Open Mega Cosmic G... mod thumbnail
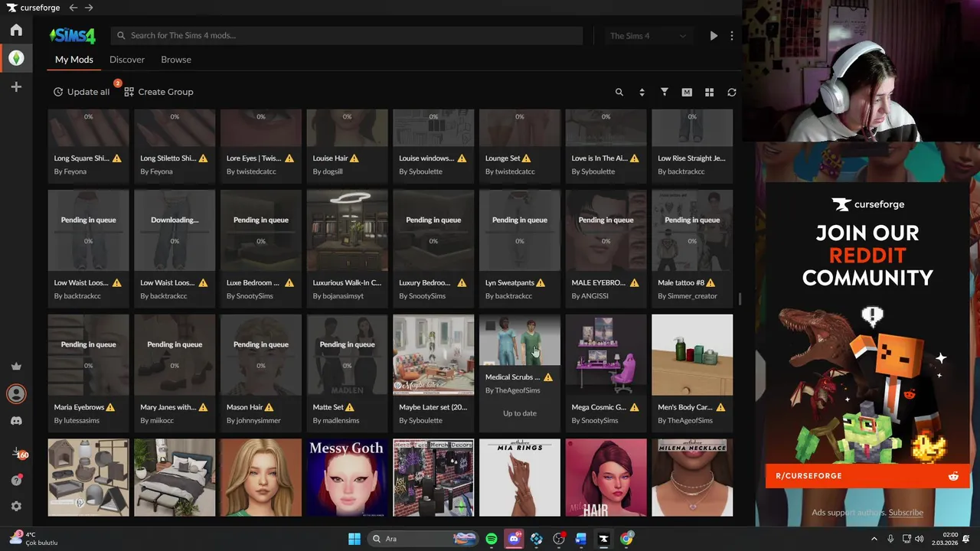The width and height of the screenshot is (980, 551). click(x=606, y=355)
